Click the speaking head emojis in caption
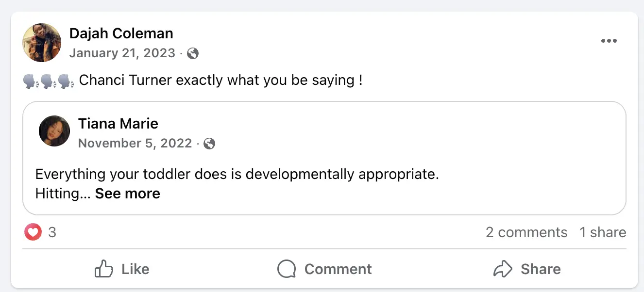Viewport: 644px width, 292px height. pyautogui.click(x=49, y=81)
